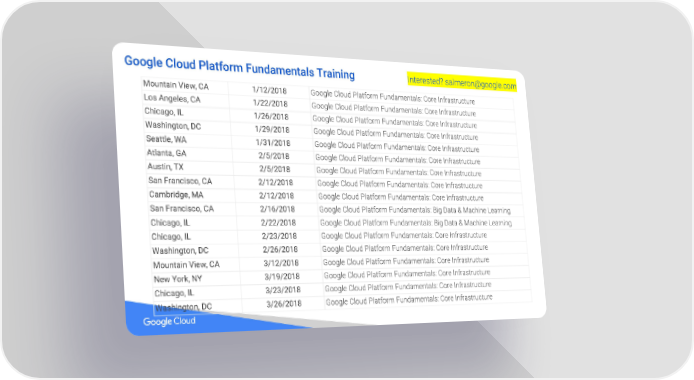694x380 pixels.
Task: Click the 3/19/2018 date cell
Action: click(282, 277)
